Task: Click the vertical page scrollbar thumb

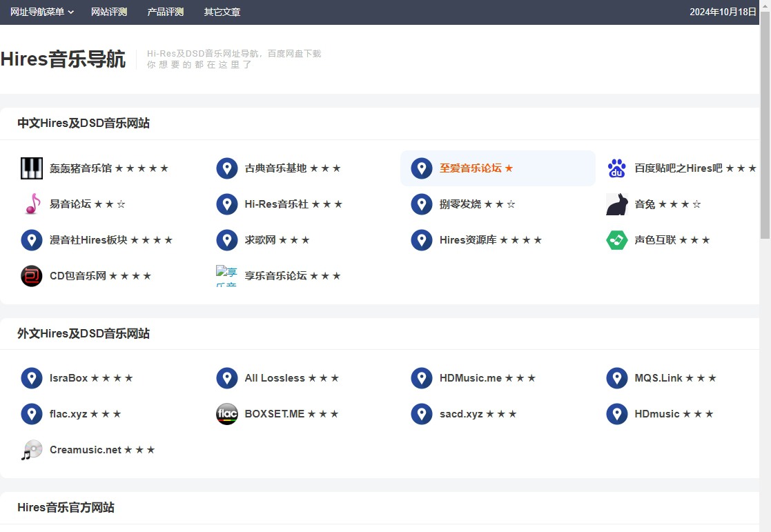Action: [x=765, y=124]
